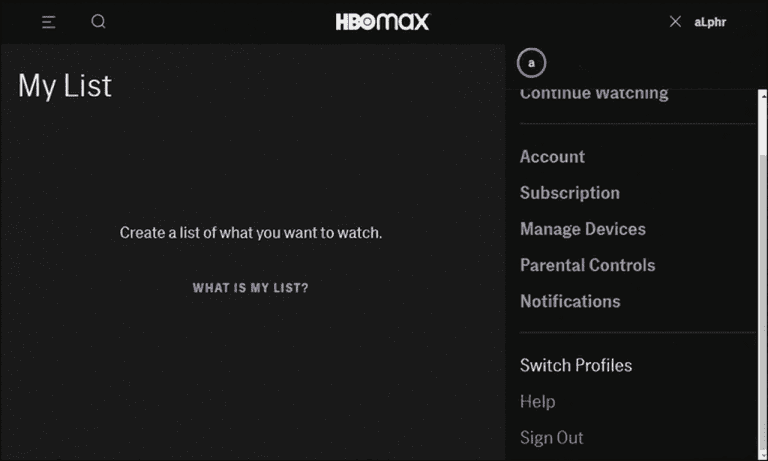Open the Account menu item
Viewport: 768px width, 461px height.
(x=552, y=157)
